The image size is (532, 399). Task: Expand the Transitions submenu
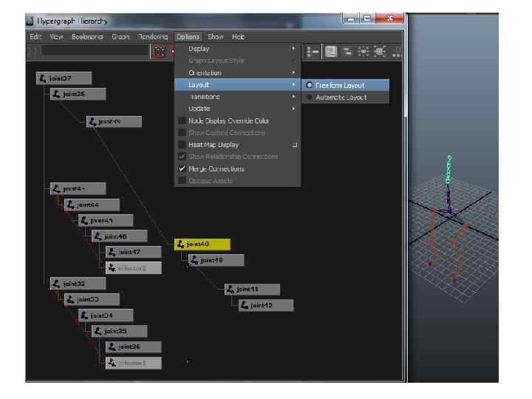point(237,97)
